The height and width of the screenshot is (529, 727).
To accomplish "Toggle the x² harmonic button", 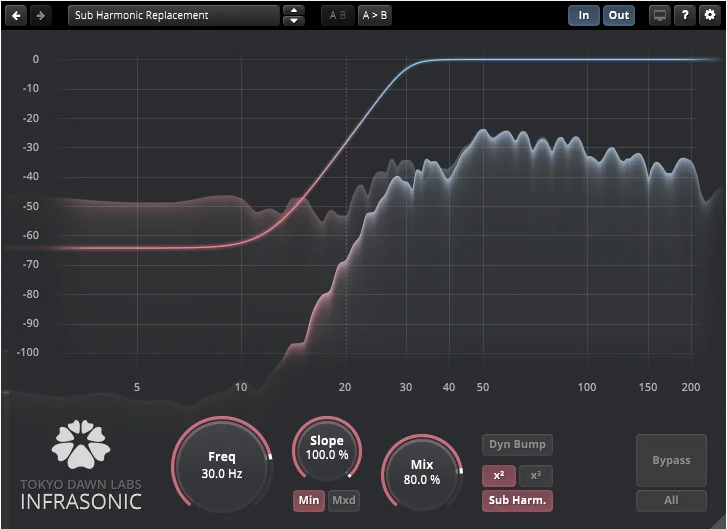I will click(x=499, y=476).
